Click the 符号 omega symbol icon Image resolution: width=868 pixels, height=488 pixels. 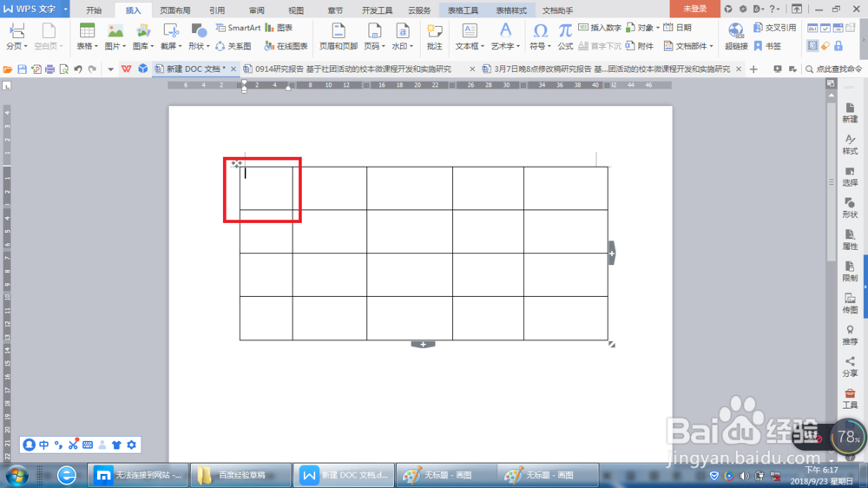540,31
